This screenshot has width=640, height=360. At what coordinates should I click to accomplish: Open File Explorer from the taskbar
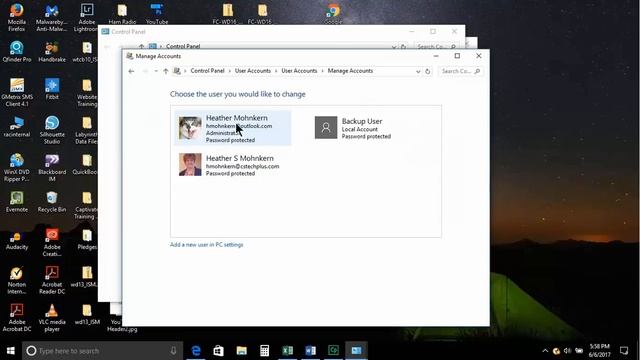pos(242,351)
